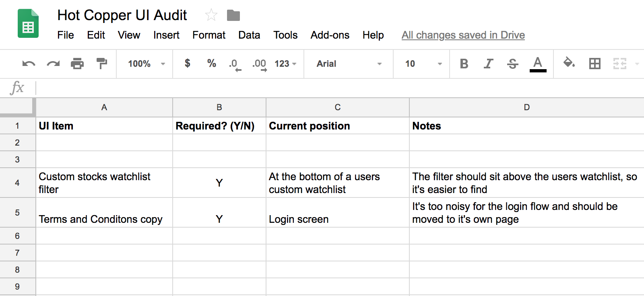
Task: Toggle italic formatting
Action: [x=488, y=64]
